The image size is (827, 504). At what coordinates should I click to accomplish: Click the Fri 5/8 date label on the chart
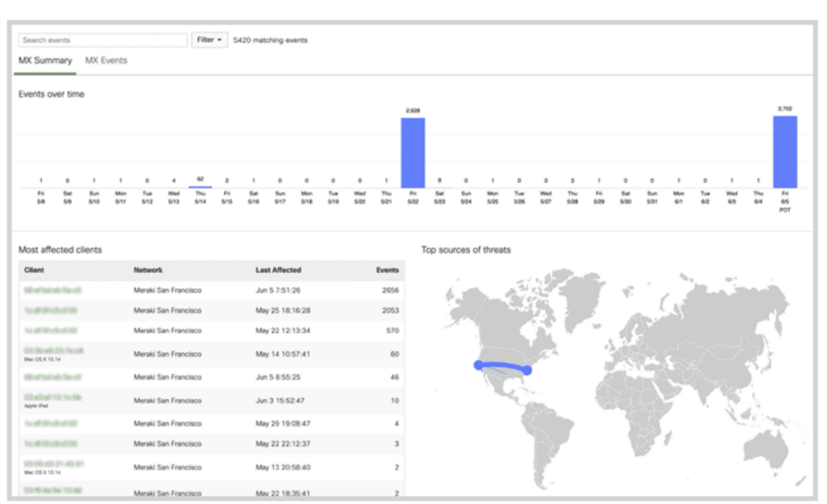point(41,197)
